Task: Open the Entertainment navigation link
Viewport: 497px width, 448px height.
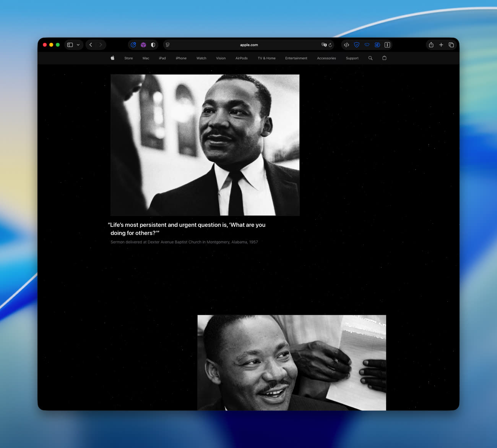Action: coord(296,58)
